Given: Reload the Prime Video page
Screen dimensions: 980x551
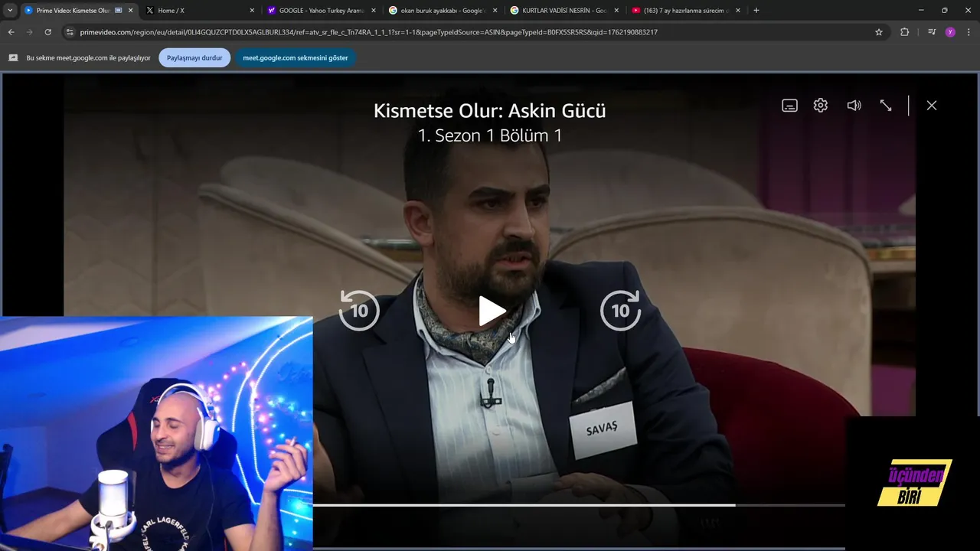Looking at the screenshot, I should click(47, 32).
